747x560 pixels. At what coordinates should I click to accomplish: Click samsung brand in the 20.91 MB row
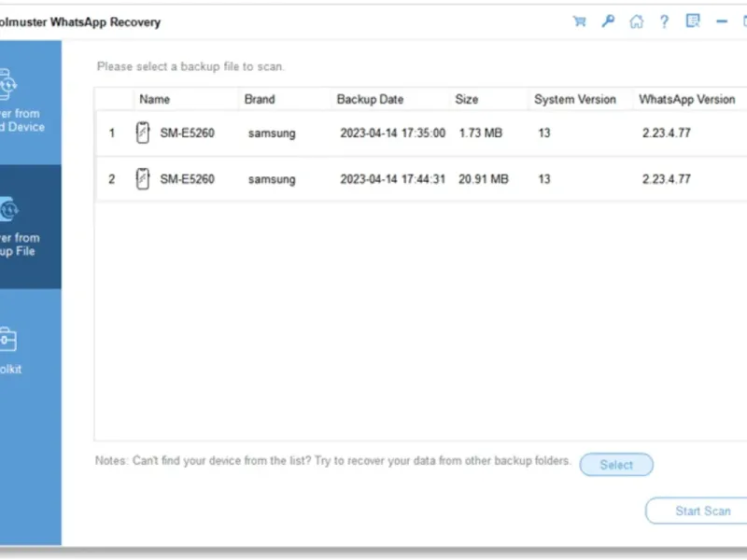click(x=272, y=179)
